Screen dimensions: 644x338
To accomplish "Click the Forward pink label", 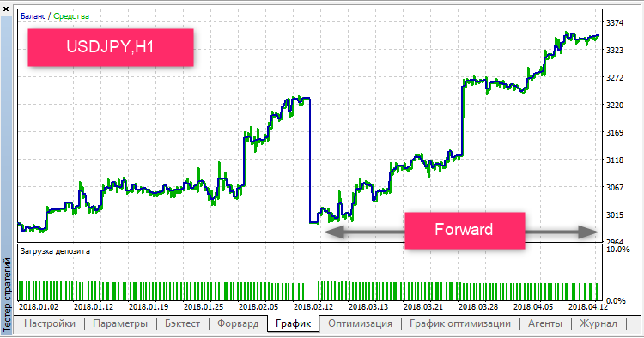I will [x=465, y=230].
